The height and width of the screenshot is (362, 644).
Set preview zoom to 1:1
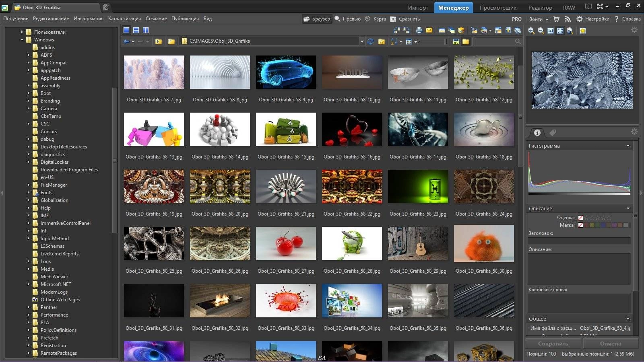(551, 31)
